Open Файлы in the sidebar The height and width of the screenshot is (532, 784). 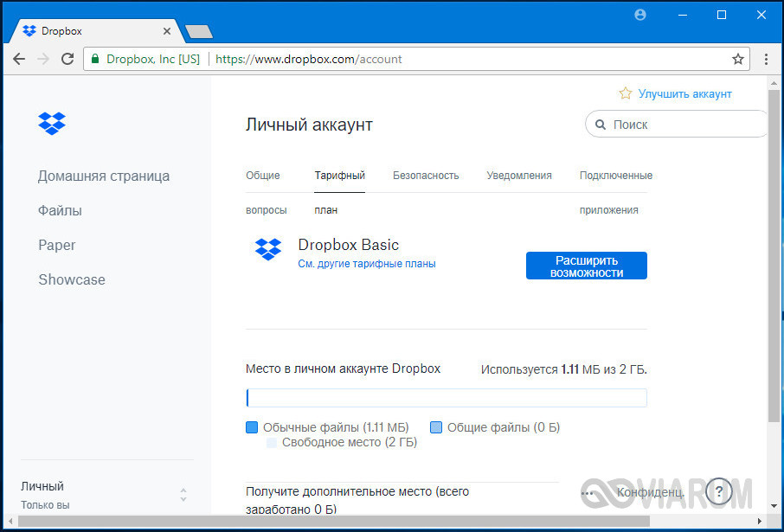click(60, 210)
